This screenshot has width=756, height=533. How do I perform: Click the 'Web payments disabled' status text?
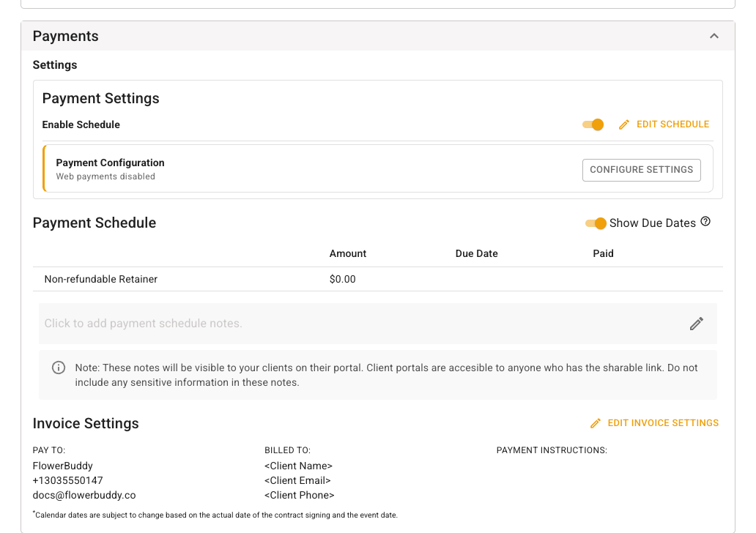105,176
